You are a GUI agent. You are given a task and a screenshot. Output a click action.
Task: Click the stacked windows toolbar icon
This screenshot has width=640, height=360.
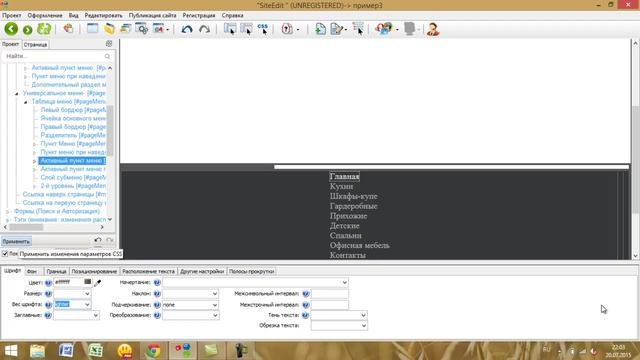tap(125, 29)
